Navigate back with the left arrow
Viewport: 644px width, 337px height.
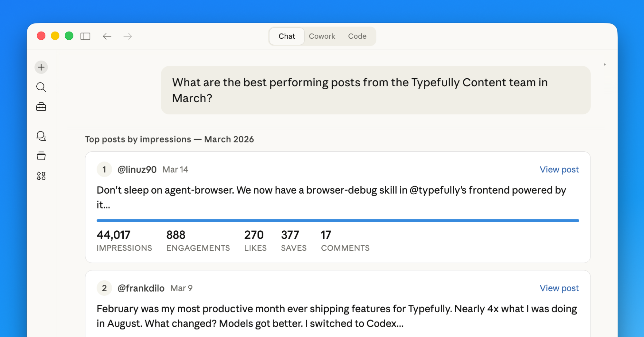coord(107,36)
